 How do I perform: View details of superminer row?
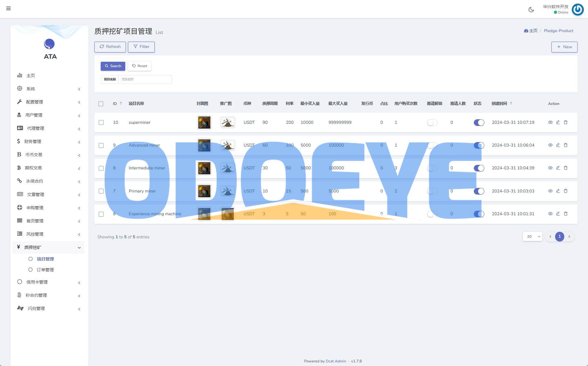(x=550, y=122)
